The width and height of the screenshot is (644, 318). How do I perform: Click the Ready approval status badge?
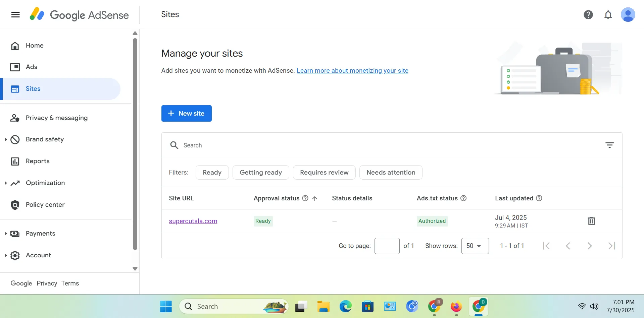(263, 221)
